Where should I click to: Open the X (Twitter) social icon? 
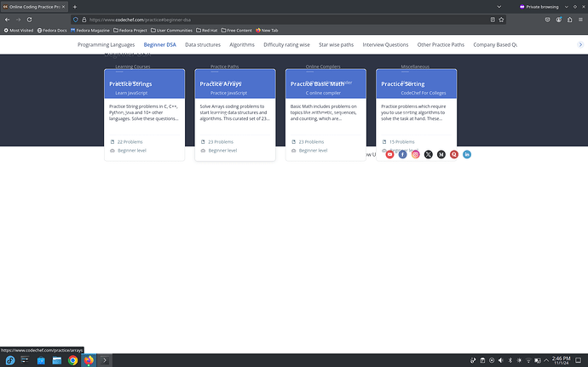(x=429, y=154)
